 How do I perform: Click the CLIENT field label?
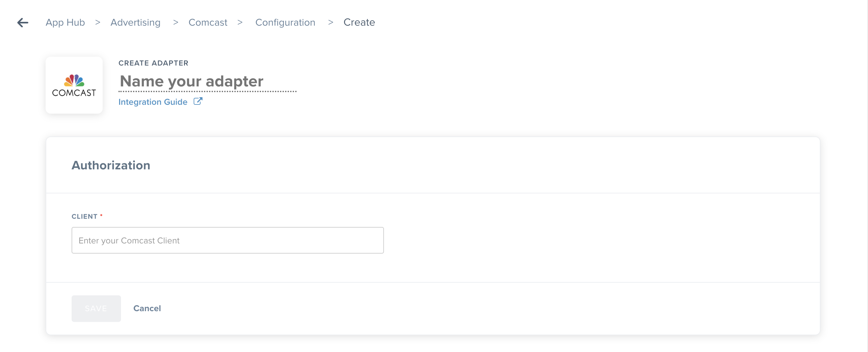click(85, 216)
